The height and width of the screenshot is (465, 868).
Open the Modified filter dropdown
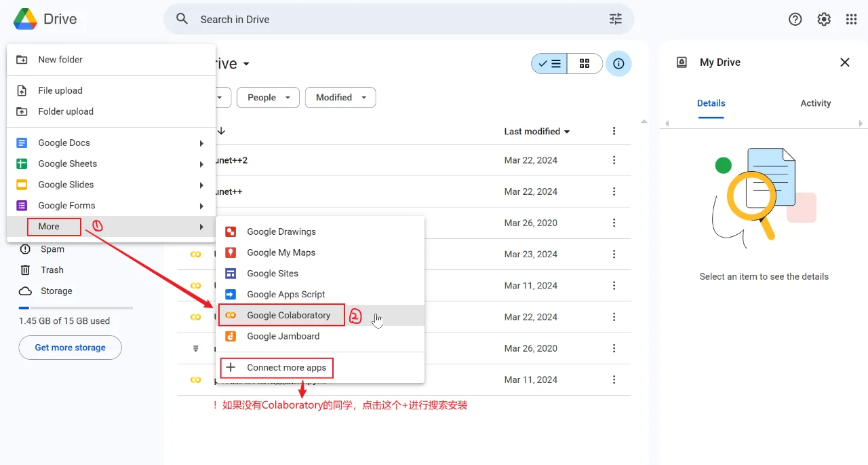tap(340, 97)
